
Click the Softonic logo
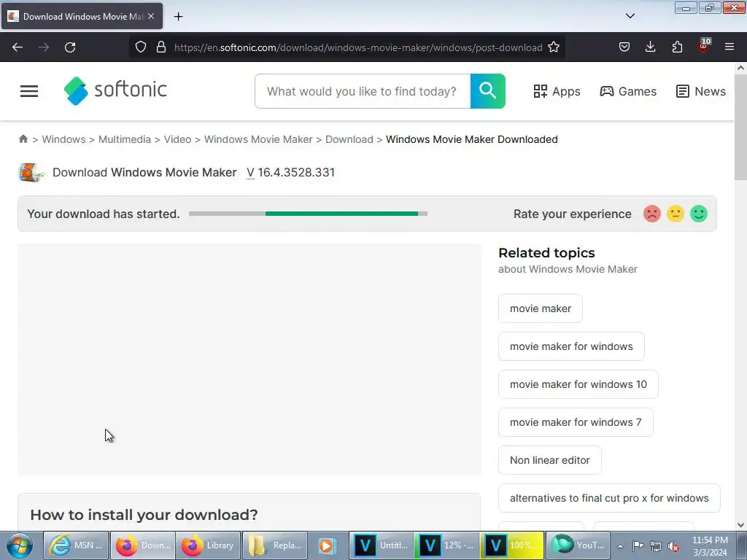(x=115, y=90)
